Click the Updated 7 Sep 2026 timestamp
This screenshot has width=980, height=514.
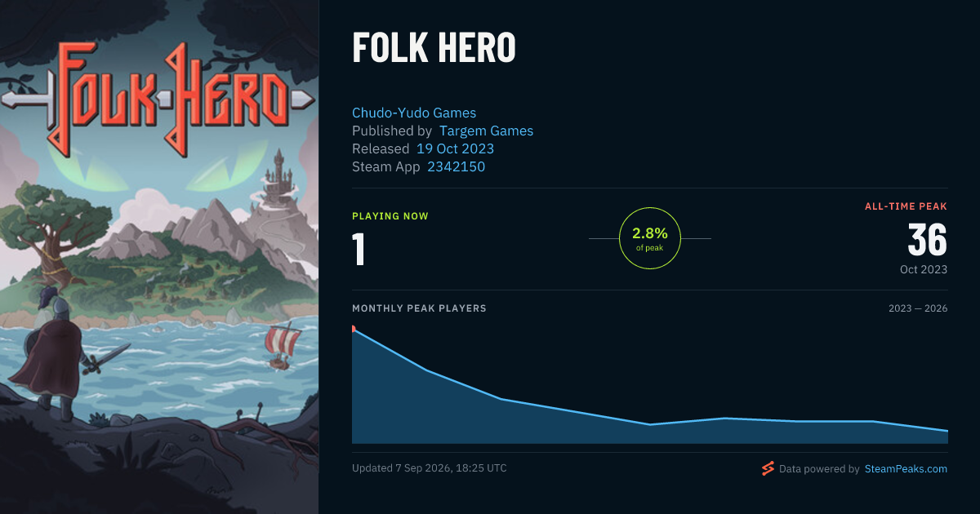[x=430, y=468]
